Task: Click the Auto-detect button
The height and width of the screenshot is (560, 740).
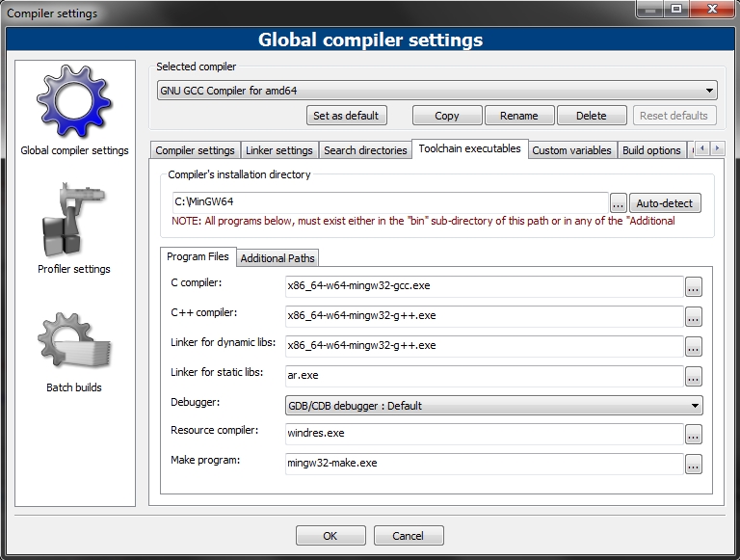Action: [x=666, y=203]
